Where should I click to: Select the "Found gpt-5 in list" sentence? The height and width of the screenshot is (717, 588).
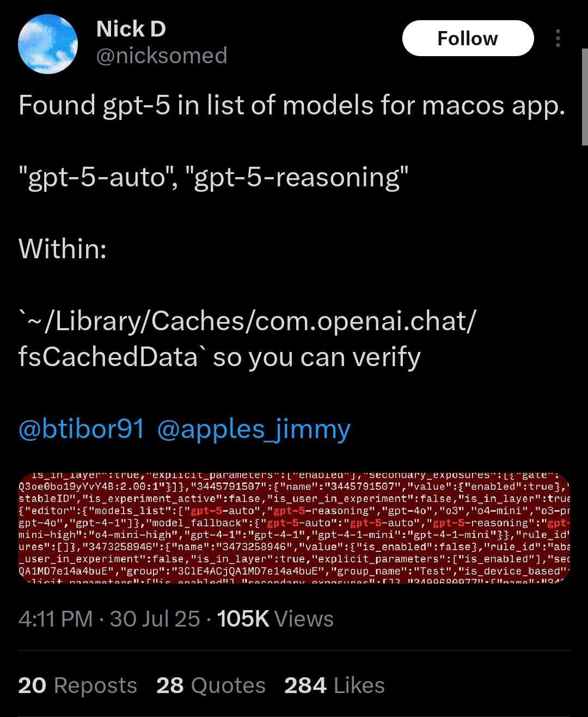point(292,105)
